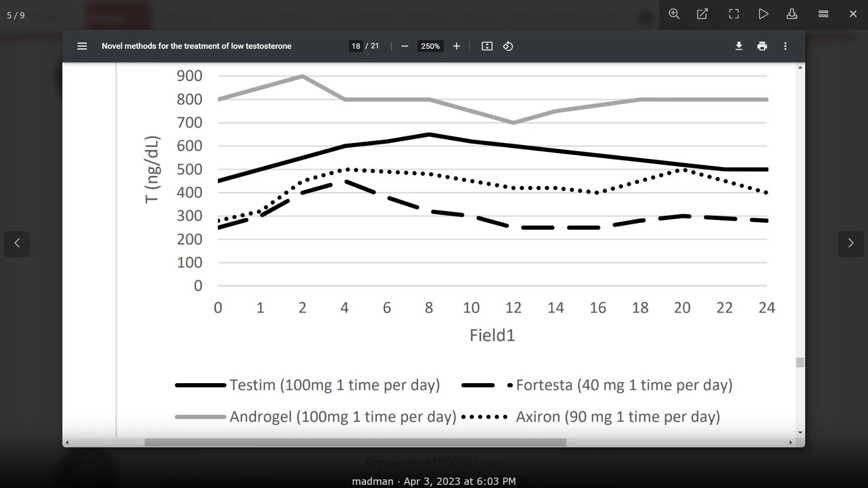Go to the previous image
The height and width of the screenshot is (488, 868).
pyautogui.click(x=17, y=244)
